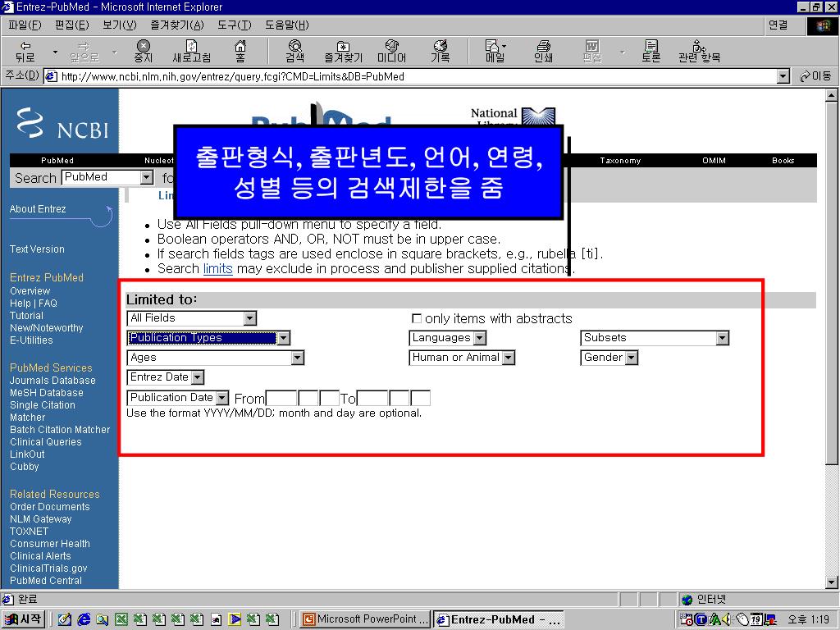
Task: Open Journals Database sidebar link
Action: pyautogui.click(x=52, y=381)
